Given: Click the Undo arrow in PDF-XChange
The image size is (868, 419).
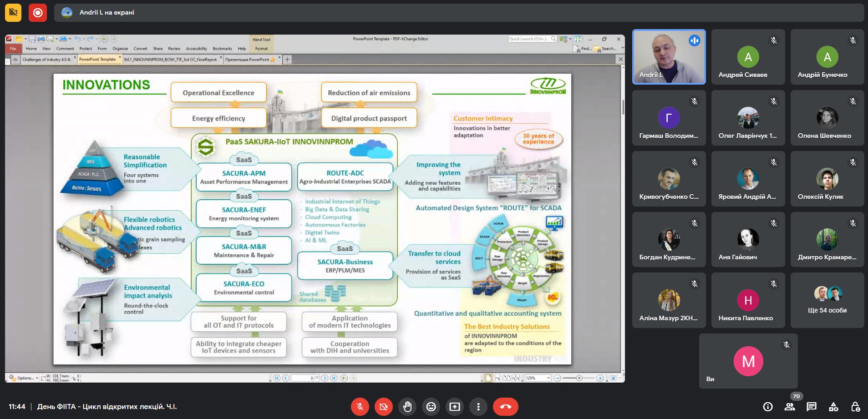Looking at the screenshot, I should coord(77,39).
